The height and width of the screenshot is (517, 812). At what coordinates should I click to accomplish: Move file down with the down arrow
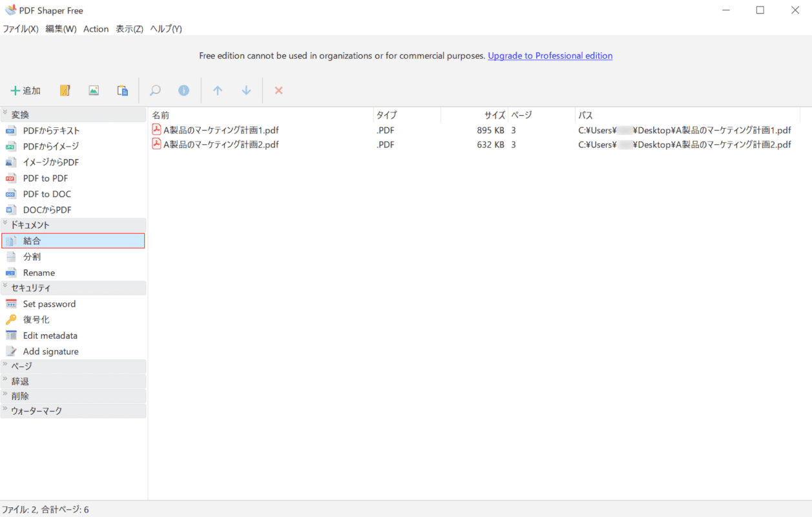246,90
